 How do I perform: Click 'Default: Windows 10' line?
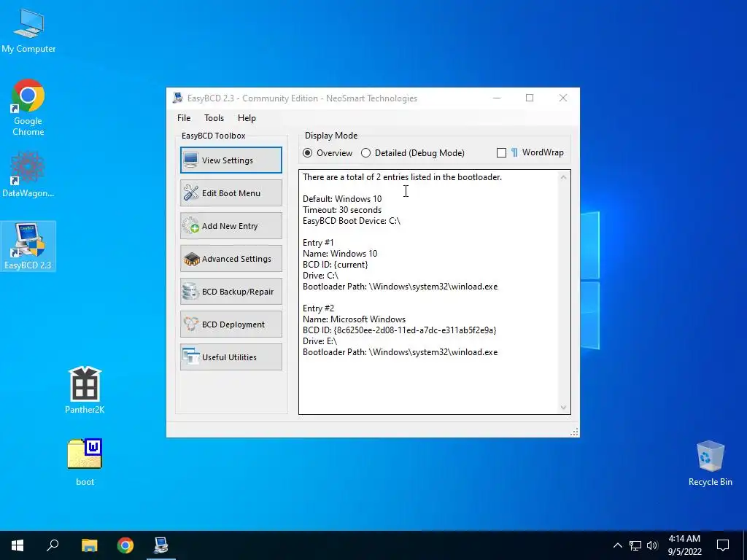pyautogui.click(x=342, y=199)
